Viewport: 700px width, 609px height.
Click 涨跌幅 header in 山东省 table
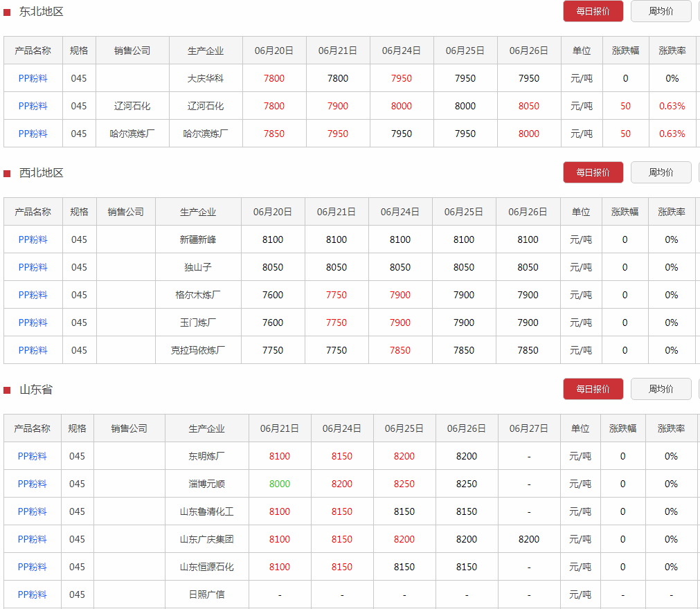click(622, 428)
